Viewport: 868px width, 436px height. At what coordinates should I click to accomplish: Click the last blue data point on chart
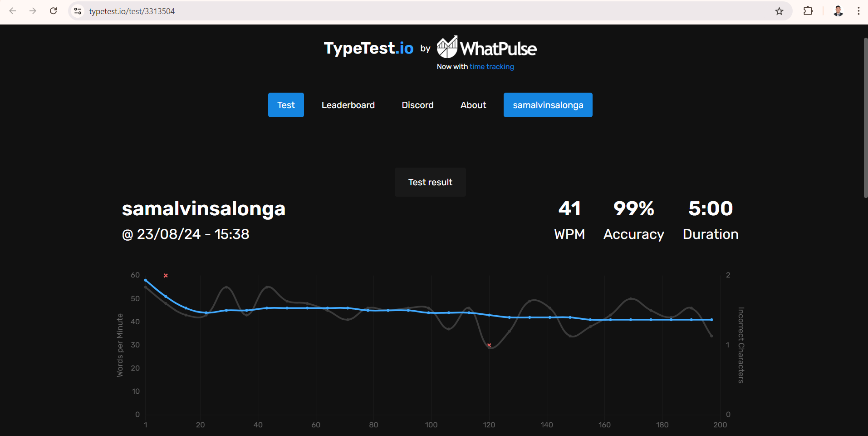[x=711, y=320]
